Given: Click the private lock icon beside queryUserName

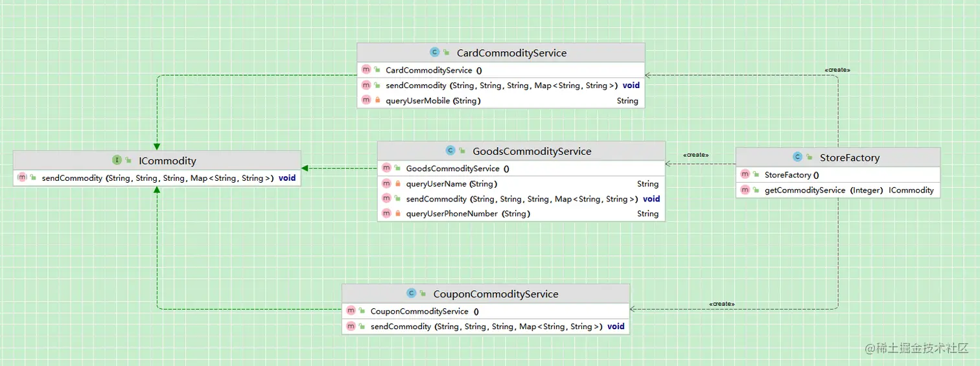Looking at the screenshot, I should click(397, 184).
